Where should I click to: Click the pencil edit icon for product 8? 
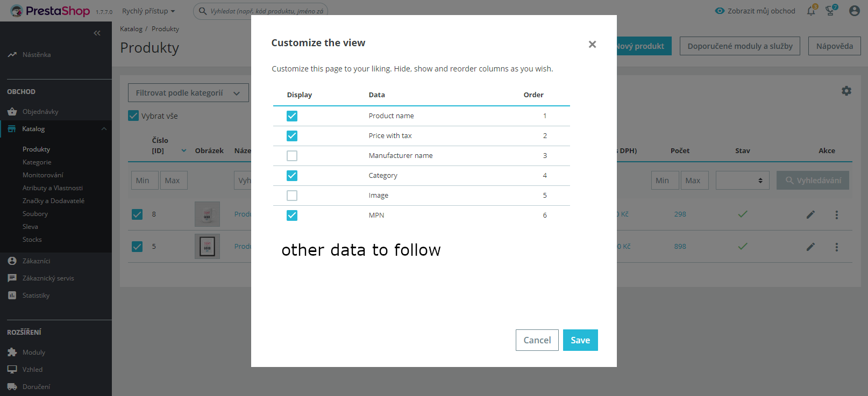(810, 215)
